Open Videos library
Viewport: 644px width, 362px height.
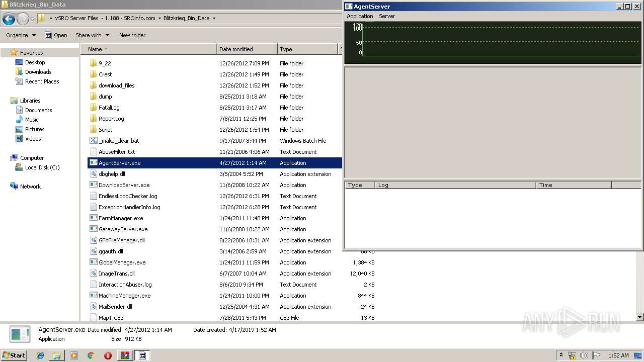[x=33, y=139]
